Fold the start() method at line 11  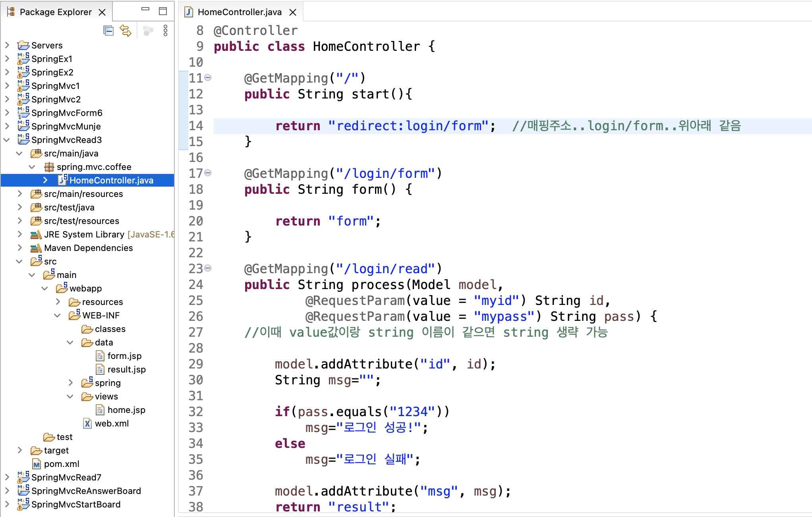[x=208, y=77]
